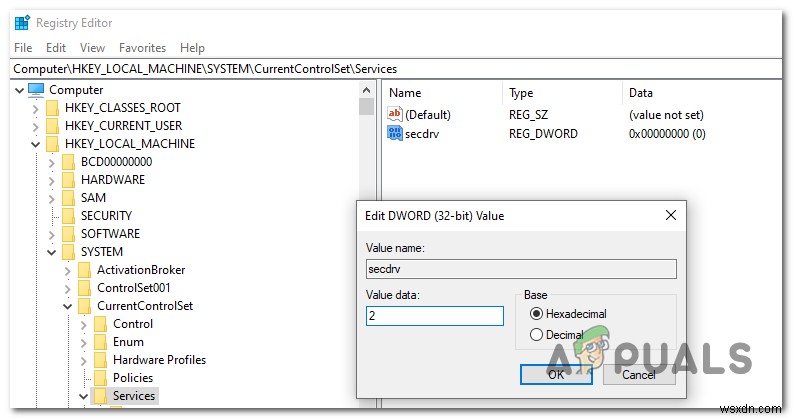Screen dimensions: 793x419
Task: Close the Edit DWORD dialog with X
Action: 671,215
